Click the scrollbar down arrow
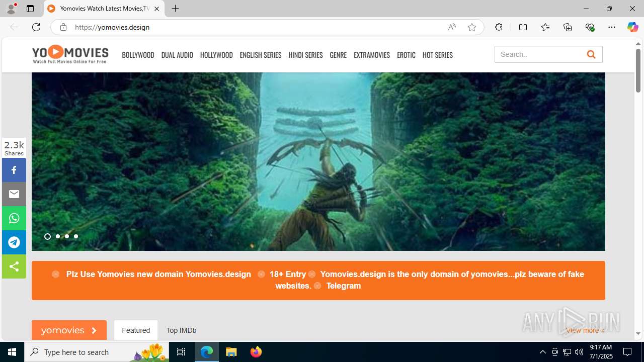The width and height of the screenshot is (644, 362). coord(638,334)
